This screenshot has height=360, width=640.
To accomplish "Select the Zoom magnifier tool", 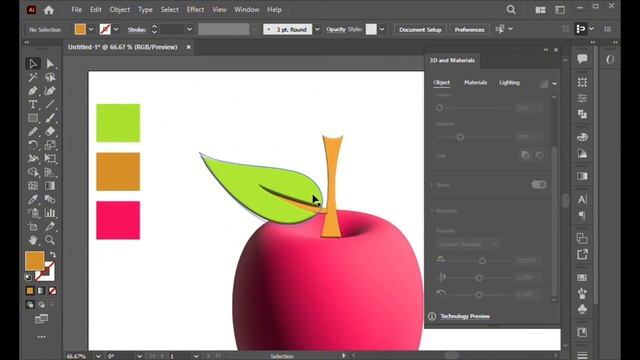I will [50, 240].
